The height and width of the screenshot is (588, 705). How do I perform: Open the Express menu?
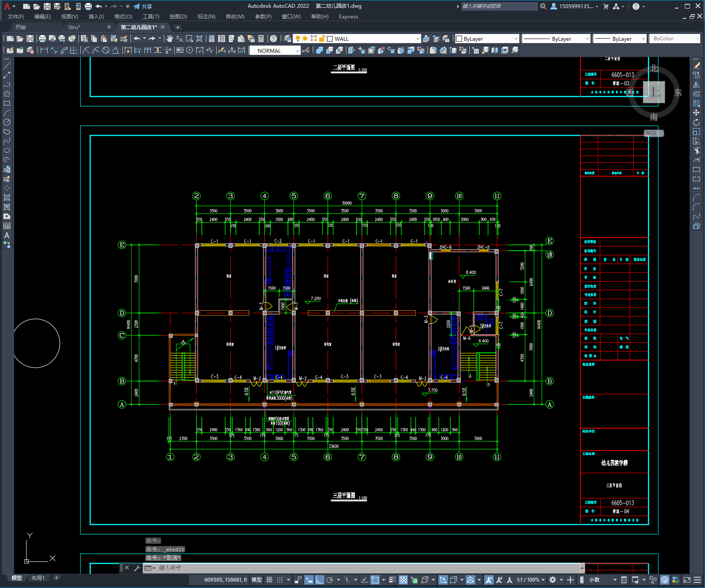tap(348, 17)
